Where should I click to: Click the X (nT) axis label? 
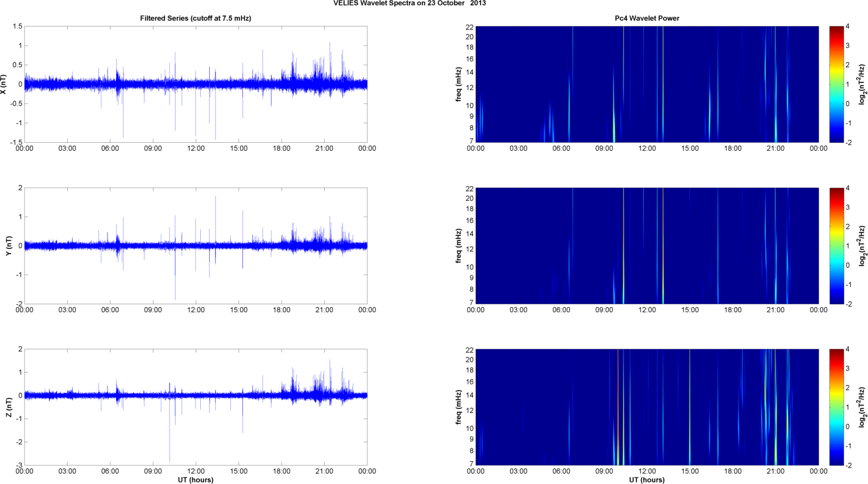click(x=4, y=84)
